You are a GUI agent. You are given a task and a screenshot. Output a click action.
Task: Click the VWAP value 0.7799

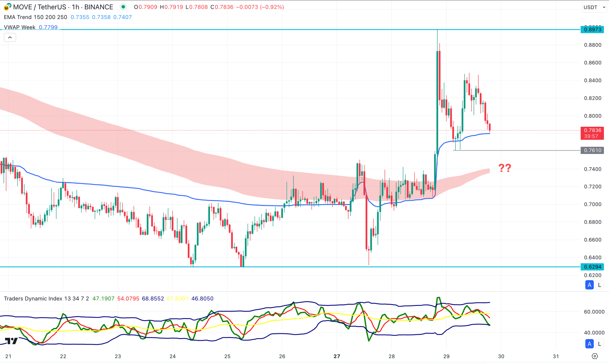click(48, 27)
